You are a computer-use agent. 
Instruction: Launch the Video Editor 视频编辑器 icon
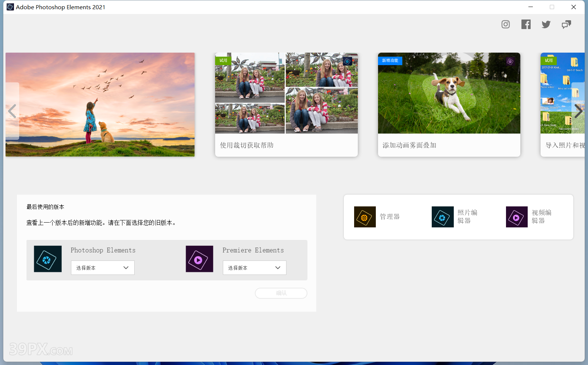[517, 217]
